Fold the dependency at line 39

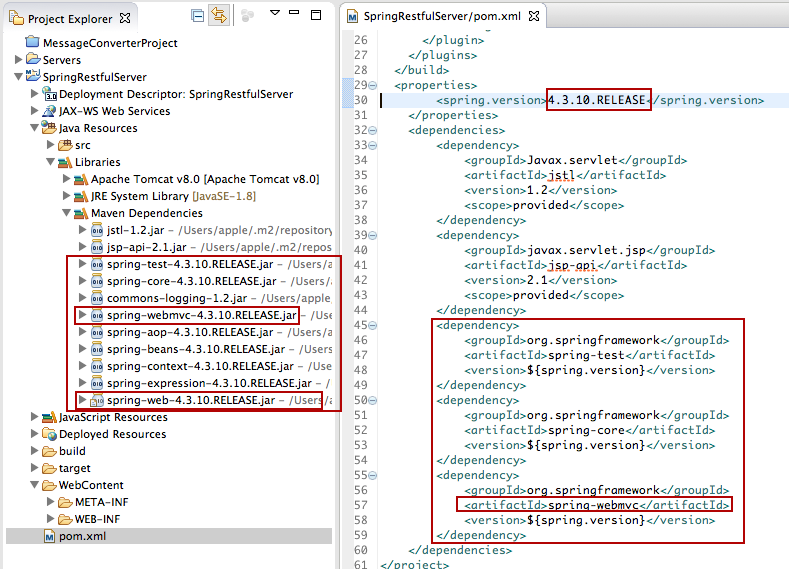coord(373,235)
